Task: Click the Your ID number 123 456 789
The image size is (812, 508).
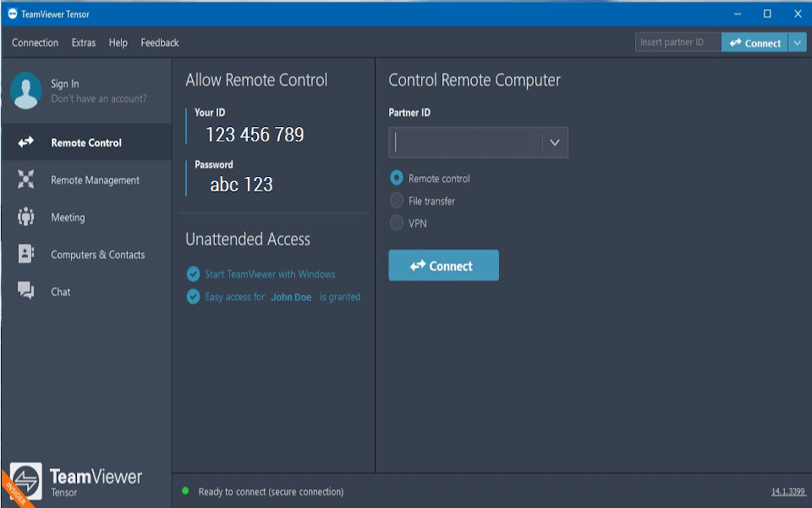Action: point(255,135)
